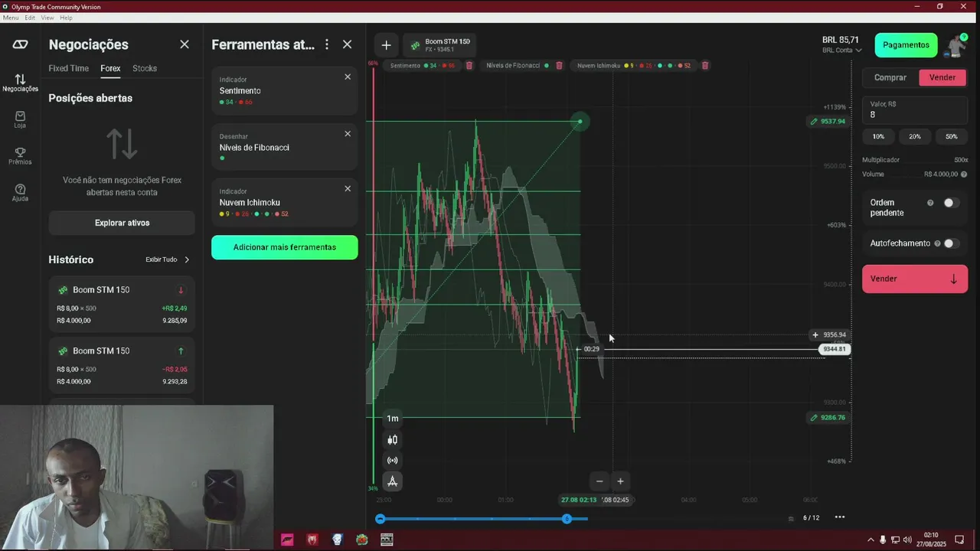The image size is (980, 551).
Task: Open the drawing tools compass icon
Action: point(393,481)
